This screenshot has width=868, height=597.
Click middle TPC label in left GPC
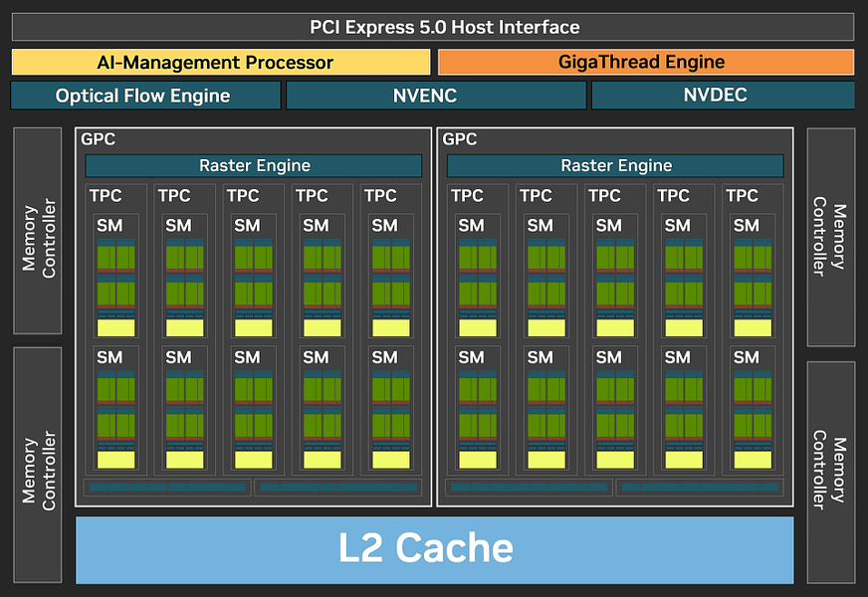click(243, 196)
